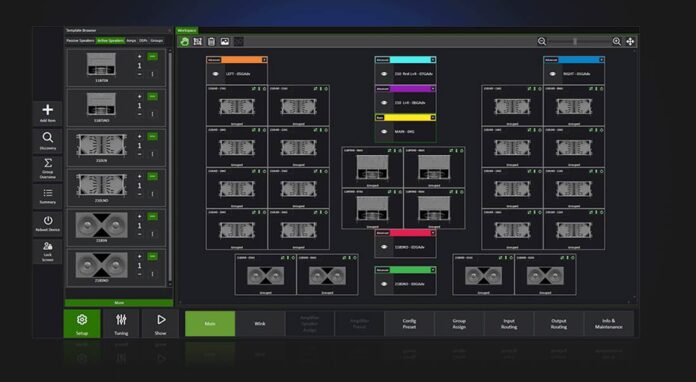Click the green add button on the topmost template
Viewport: 696px width, 382px height.
pyautogui.click(x=152, y=57)
